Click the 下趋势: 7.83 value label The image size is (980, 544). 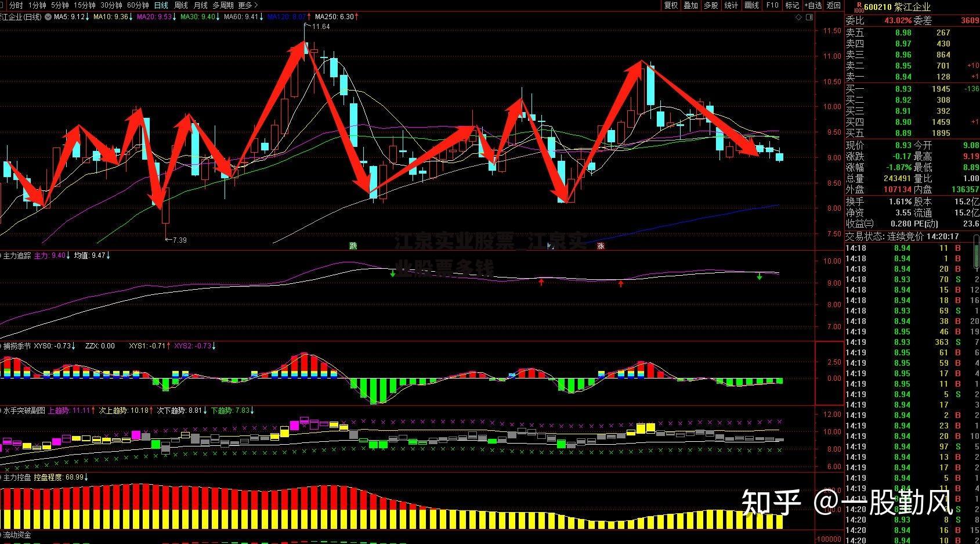232,410
